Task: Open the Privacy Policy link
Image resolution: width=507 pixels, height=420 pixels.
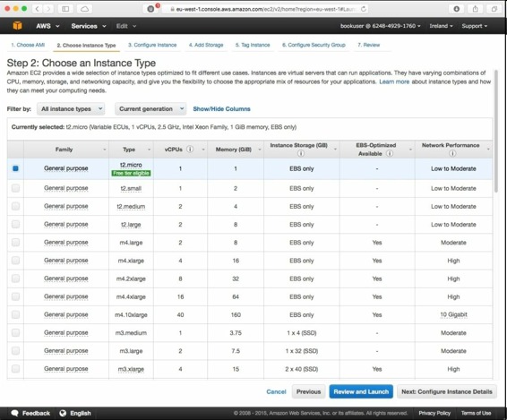Action: click(434, 413)
